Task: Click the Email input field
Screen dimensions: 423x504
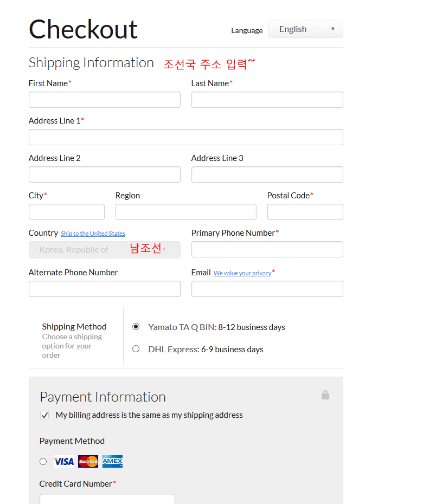Action: click(x=267, y=289)
